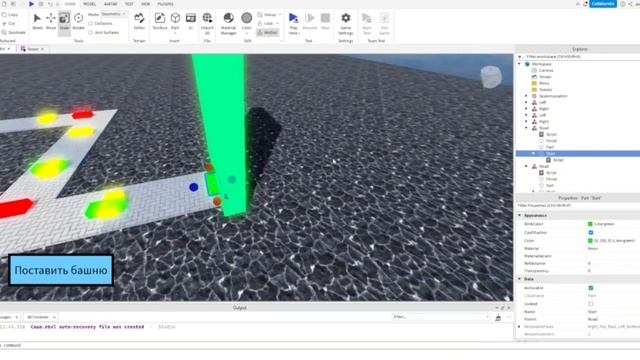Switch to the PLUGINS ribbon tab
Image resolution: width=640 pixels, height=360 pixels.
click(165, 4)
